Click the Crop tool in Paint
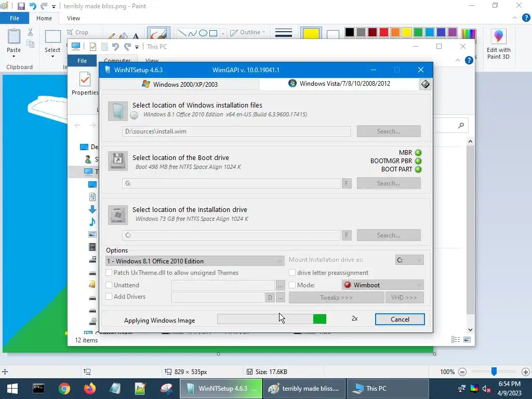The width and height of the screenshot is (532, 399). point(78,32)
